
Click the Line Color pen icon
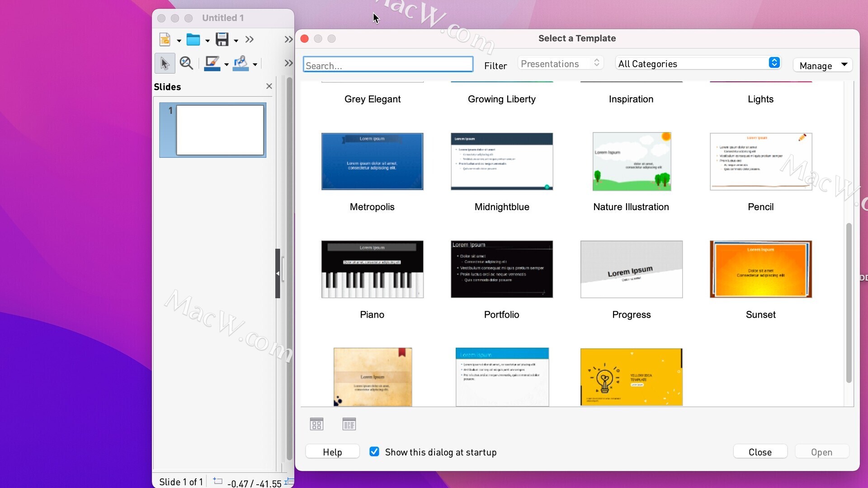click(212, 63)
